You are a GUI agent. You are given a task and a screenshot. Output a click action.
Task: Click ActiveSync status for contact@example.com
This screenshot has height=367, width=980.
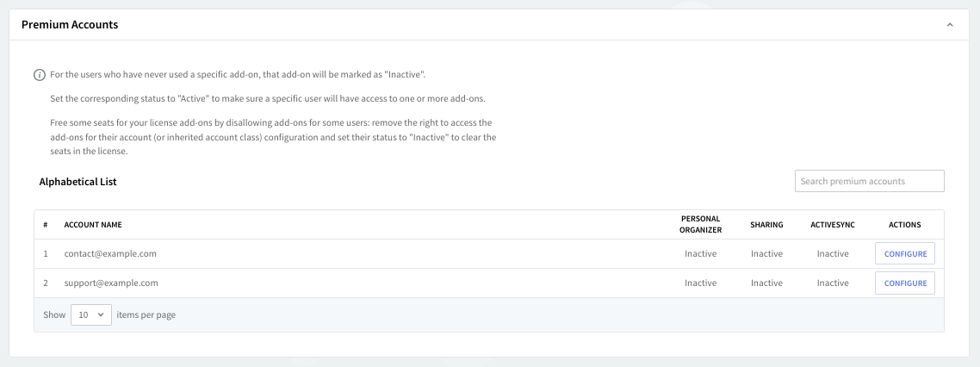pos(833,254)
